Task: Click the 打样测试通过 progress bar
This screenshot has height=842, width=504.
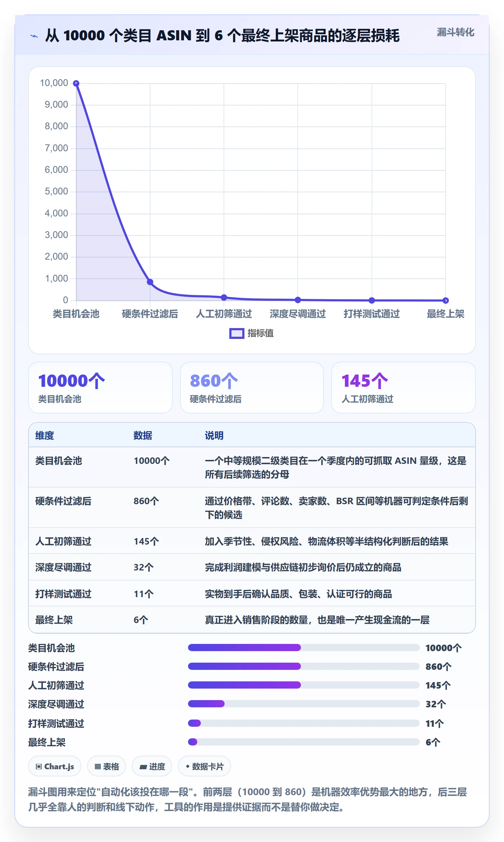Action: coord(303,723)
